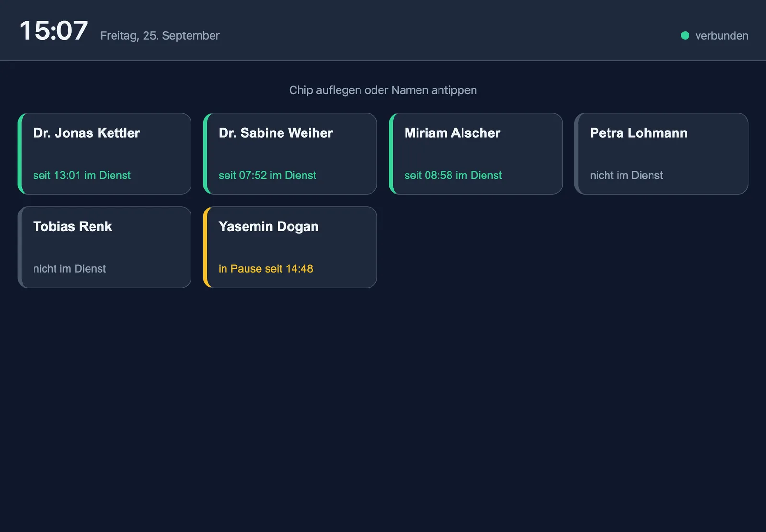766x532 pixels.
Task: Click the date 'Freitag, 25. September'
Action: tap(160, 36)
